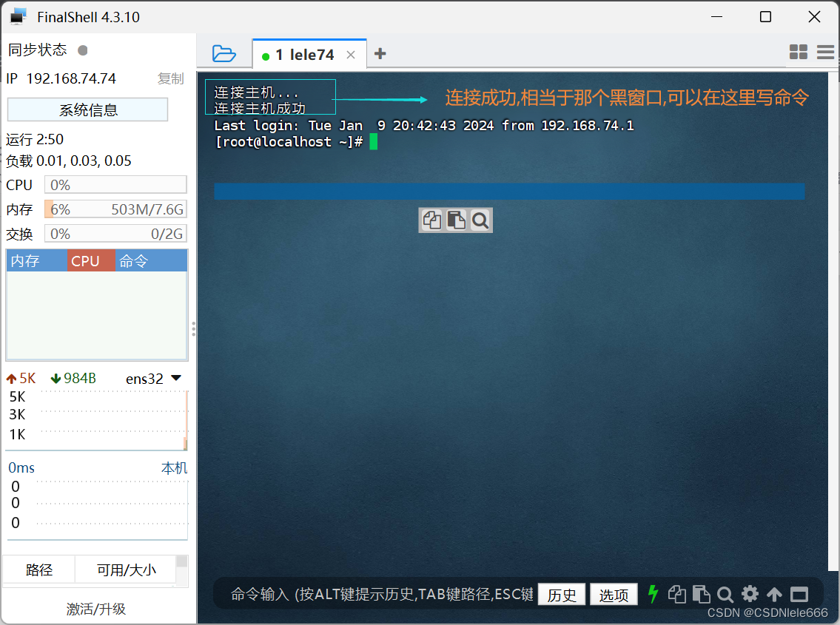Screen dimensions: 840x625
Task: Select the copy icon in bottom toolbar
Action: pyautogui.click(x=676, y=594)
